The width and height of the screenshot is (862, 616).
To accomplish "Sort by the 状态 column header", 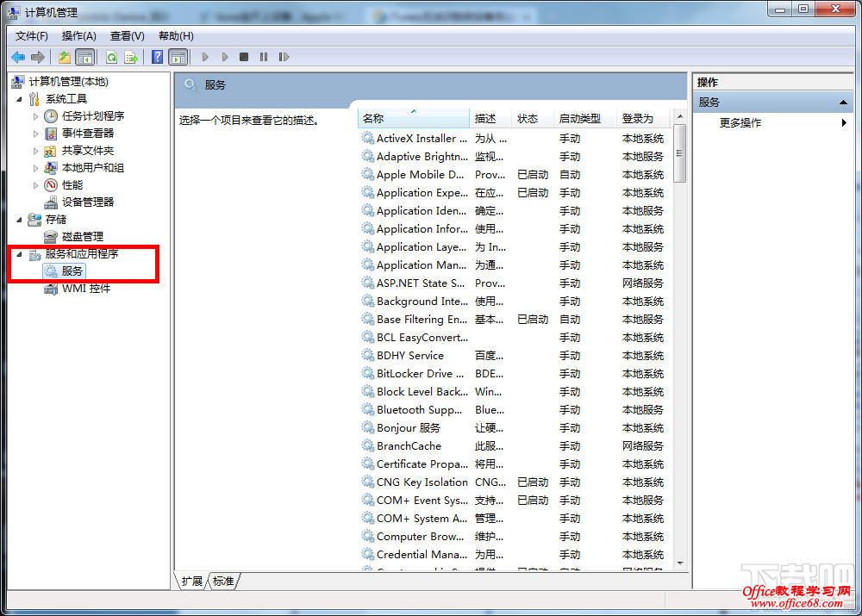I will [532, 119].
